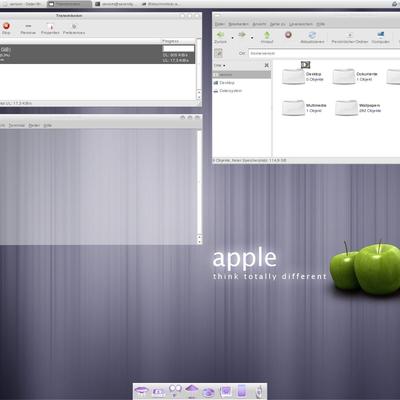
Task: Open the Desktop folder icon
Action: (293, 76)
